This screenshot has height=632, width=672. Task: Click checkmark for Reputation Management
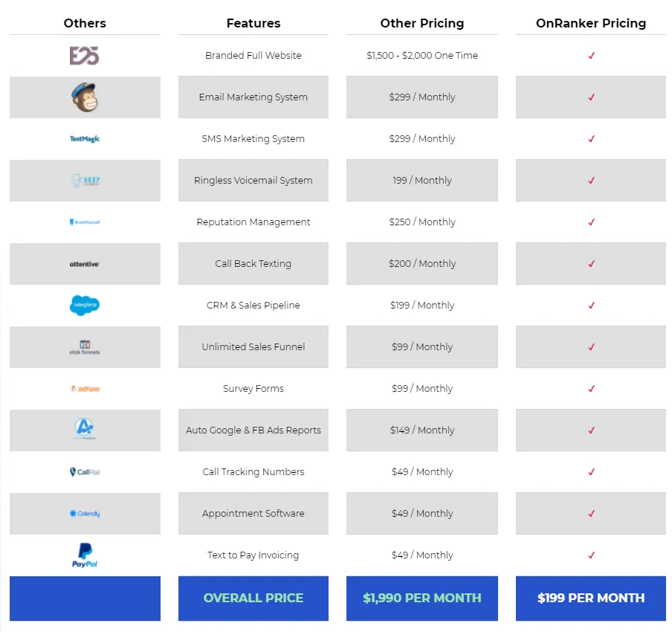click(x=591, y=222)
